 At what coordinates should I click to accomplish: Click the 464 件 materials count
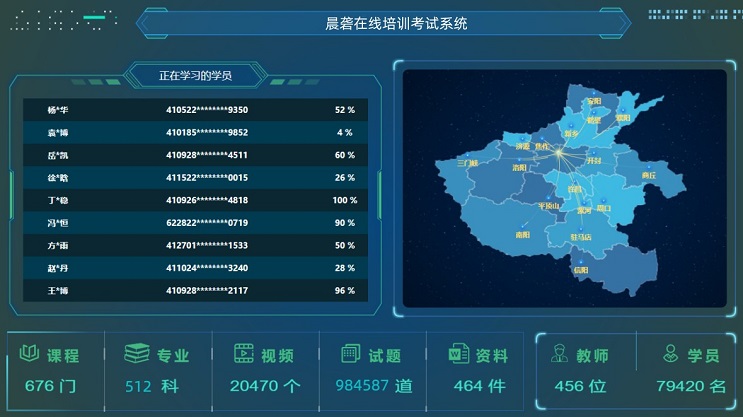click(x=480, y=386)
